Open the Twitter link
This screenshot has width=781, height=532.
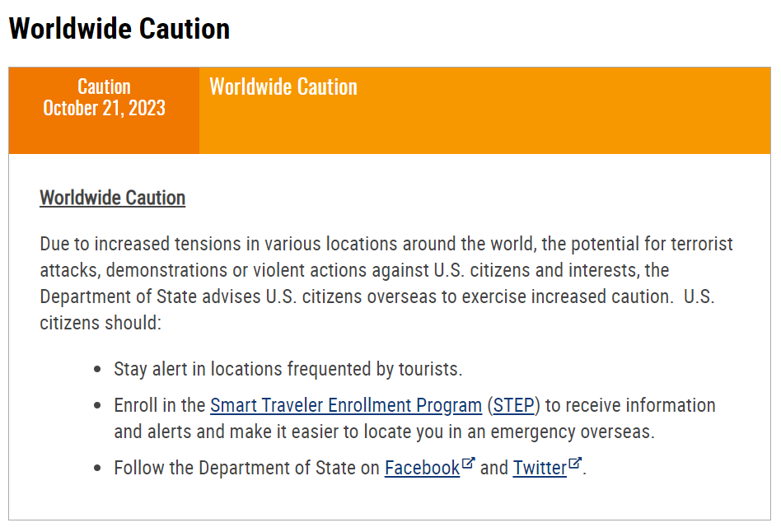(x=540, y=469)
